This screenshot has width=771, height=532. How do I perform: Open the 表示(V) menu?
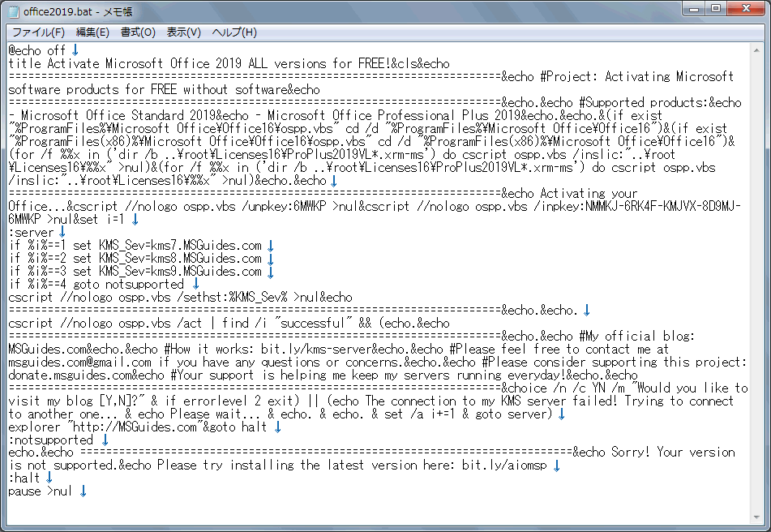click(x=183, y=32)
